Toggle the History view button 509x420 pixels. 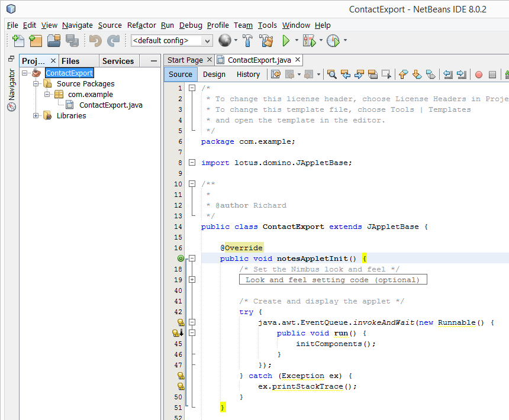(x=248, y=75)
